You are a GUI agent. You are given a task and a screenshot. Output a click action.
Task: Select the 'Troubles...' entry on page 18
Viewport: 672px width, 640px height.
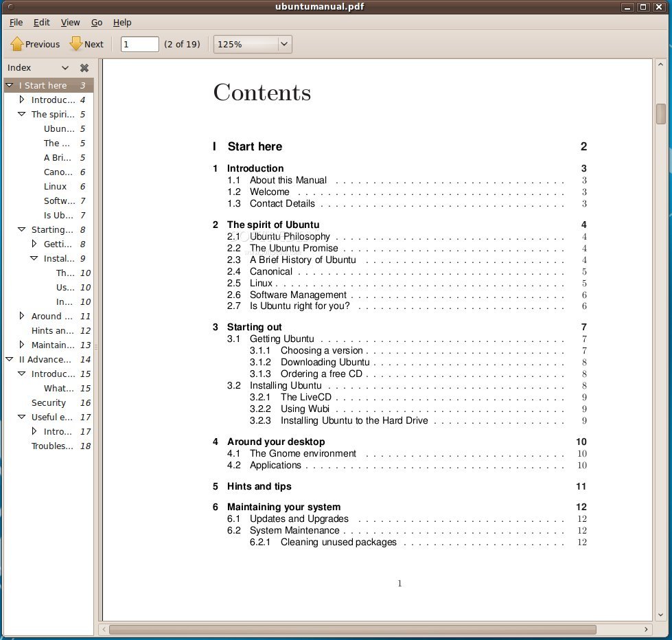51,446
